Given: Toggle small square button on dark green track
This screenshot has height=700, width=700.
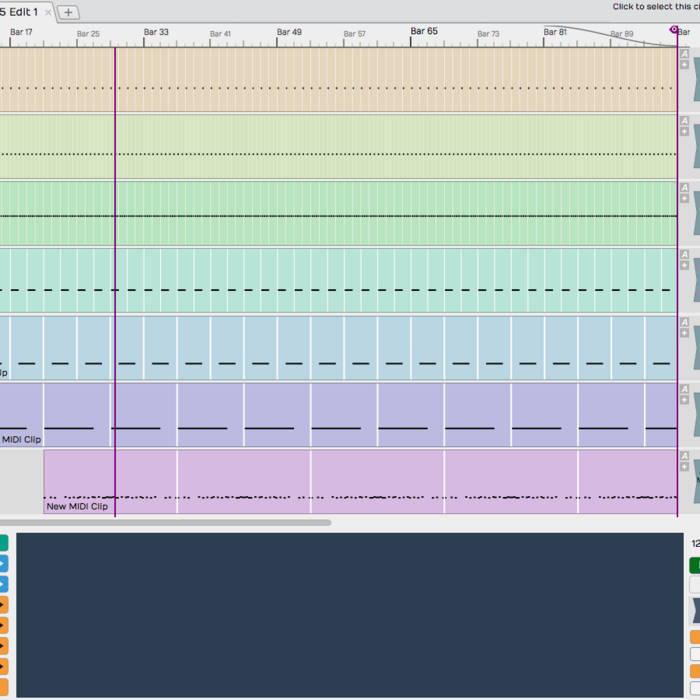Looking at the screenshot, I should click(x=685, y=198).
